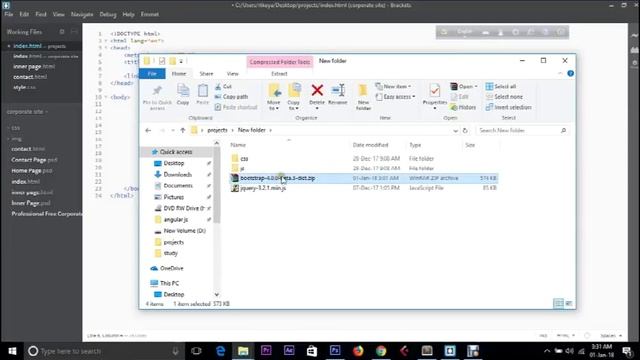The height and width of the screenshot is (360, 640).
Task: Open Firefox from the taskbar
Action: (x=358, y=351)
